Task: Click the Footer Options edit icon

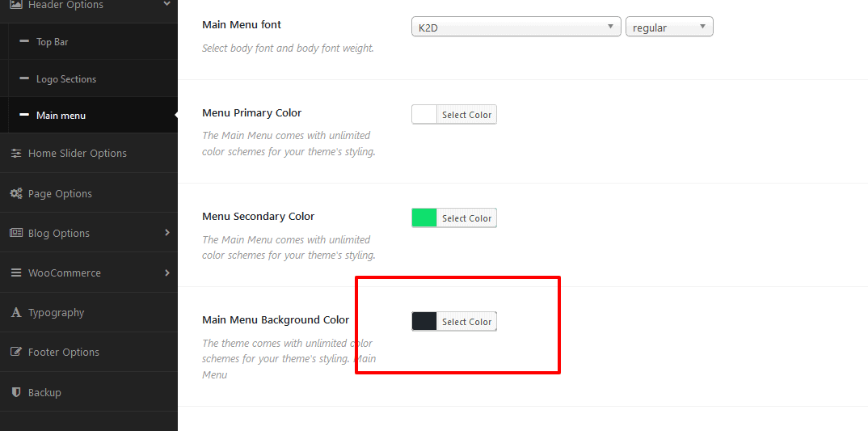Action: 17,353
